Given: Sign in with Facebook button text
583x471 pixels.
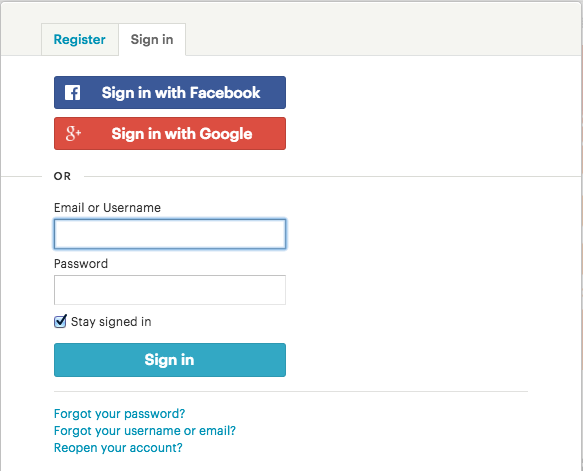Looking at the screenshot, I should pos(181,93).
